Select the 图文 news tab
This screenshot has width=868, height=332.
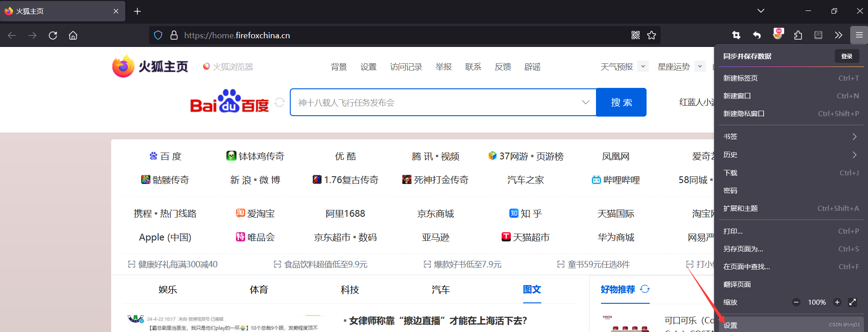coord(532,290)
